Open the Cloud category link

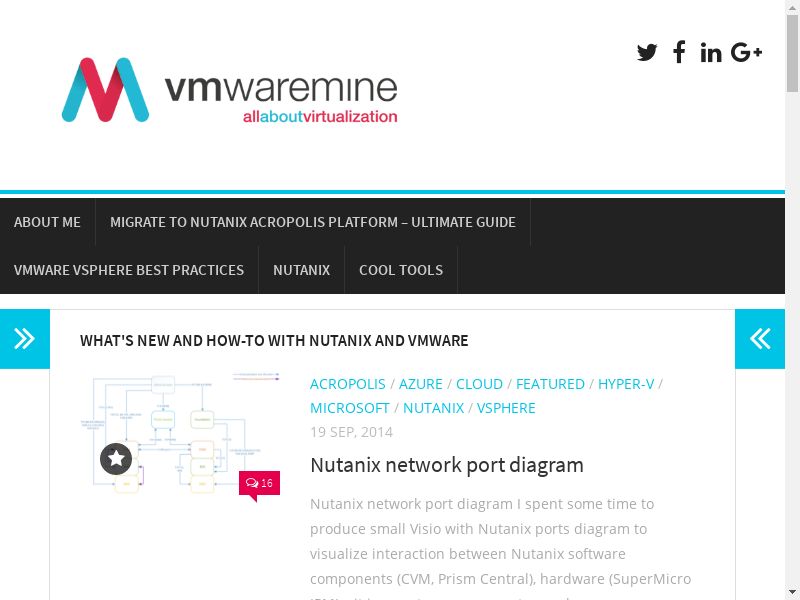click(479, 384)
